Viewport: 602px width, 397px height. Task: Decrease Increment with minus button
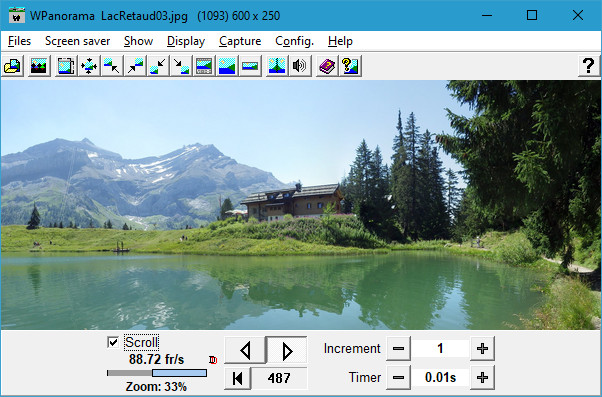[x=399, y=349]
